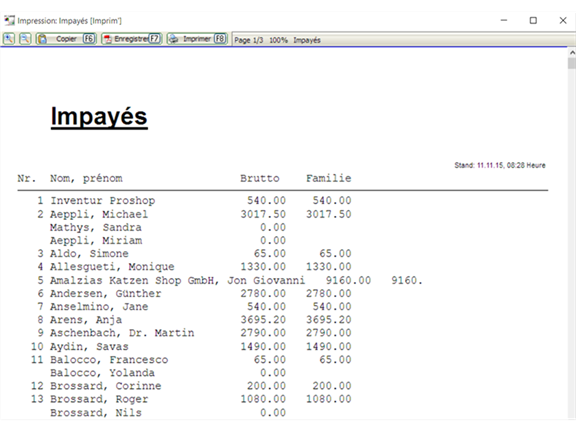
Task: Click the scrollbar up arrow
Action: tap(572, 53)
